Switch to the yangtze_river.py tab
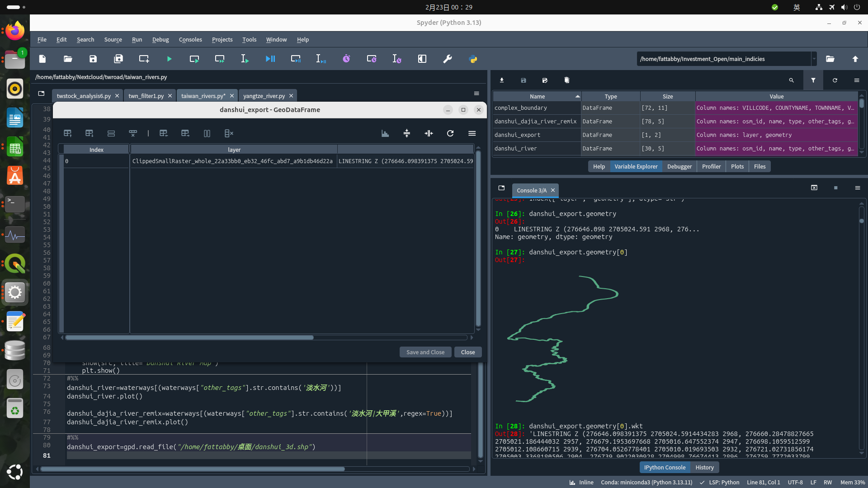Screen dimensions: 868x488 pyautogui.click(x=264, y=96)
